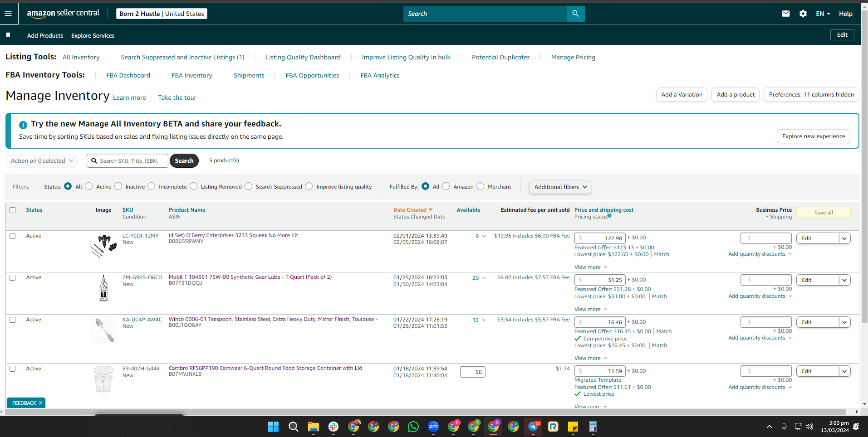Viewport: 868px width, 437px height.
Task: Expand available quantity 9 chevron
Action: (x=484, y=236)
